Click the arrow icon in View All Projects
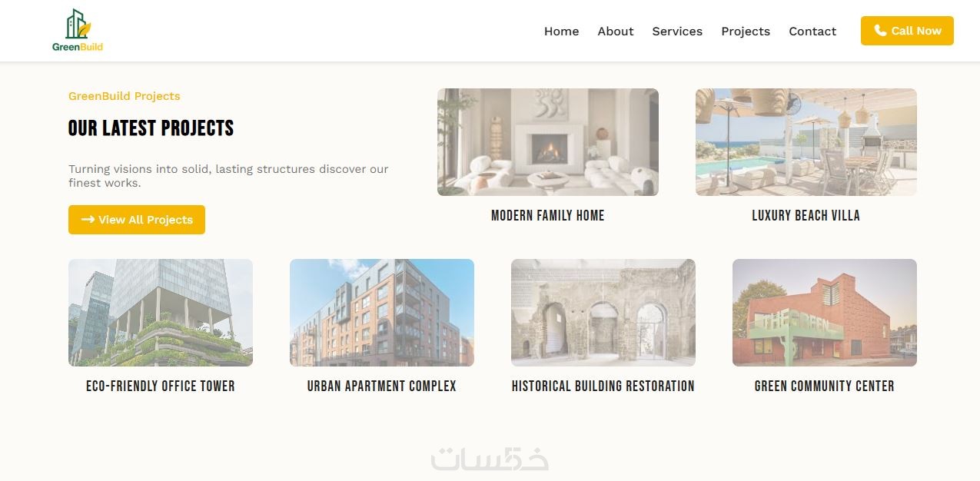The width and height of the screenshot is (980, 481). click(88, 219)
